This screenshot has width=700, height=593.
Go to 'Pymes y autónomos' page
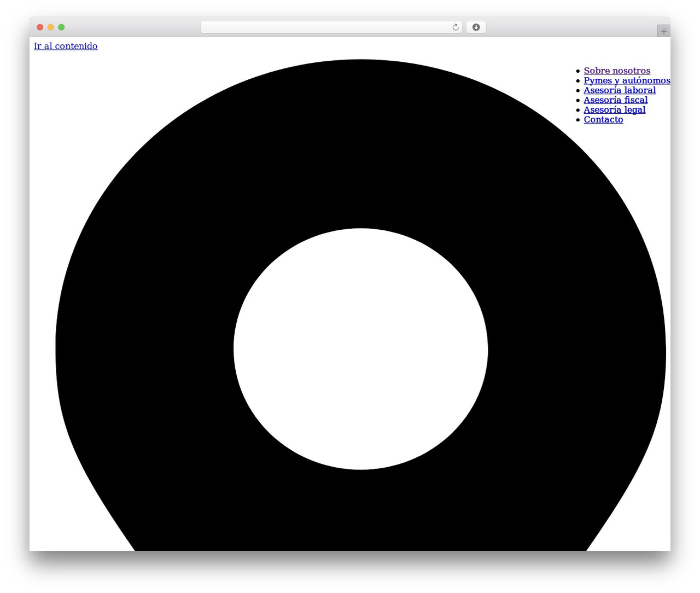(x=627, y=80)
